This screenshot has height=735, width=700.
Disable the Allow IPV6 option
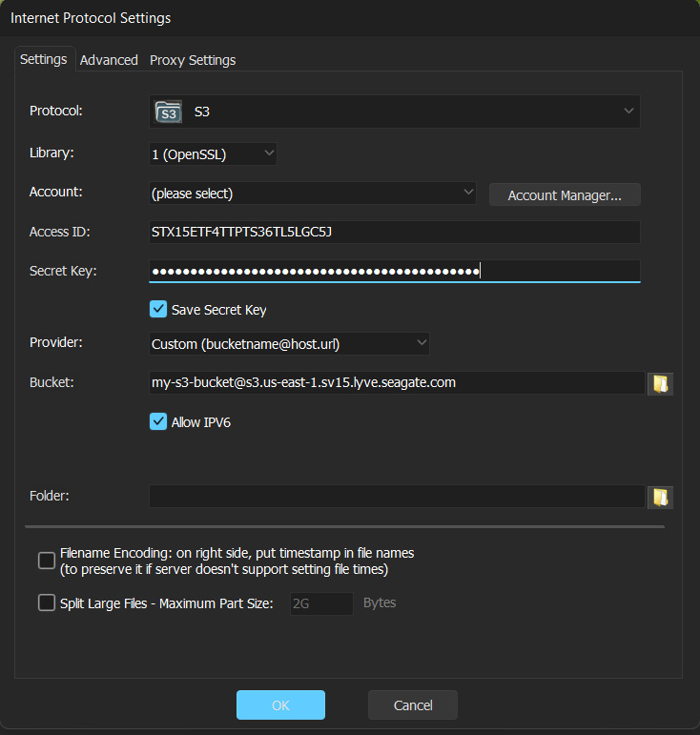[159, 421]
